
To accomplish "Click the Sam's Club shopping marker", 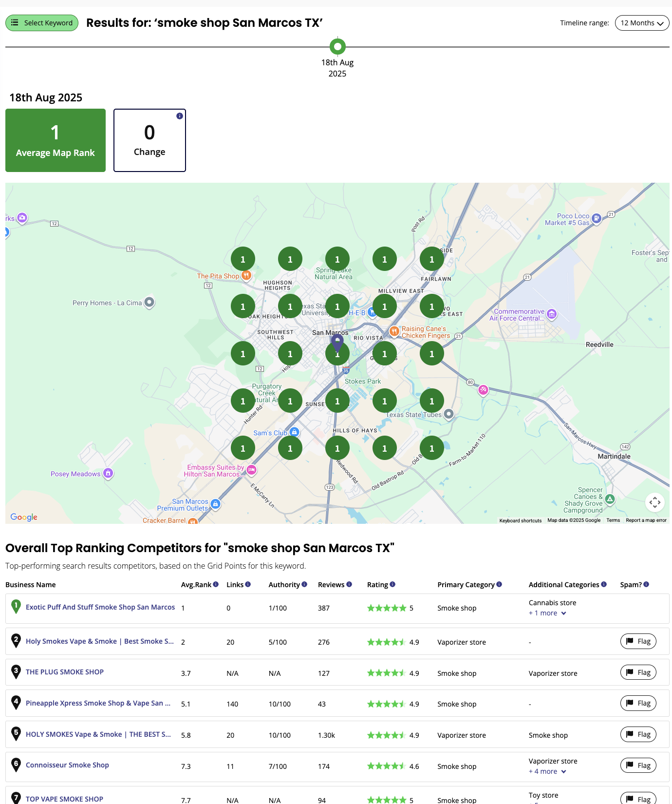I will click(294, 432).
